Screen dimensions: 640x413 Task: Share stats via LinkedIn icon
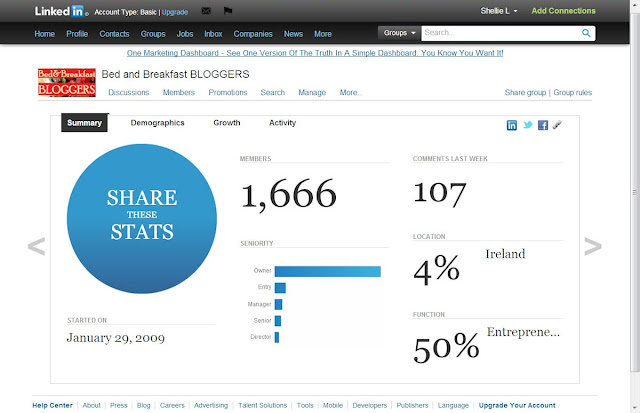pyautogui.click(x=511, y=125)
